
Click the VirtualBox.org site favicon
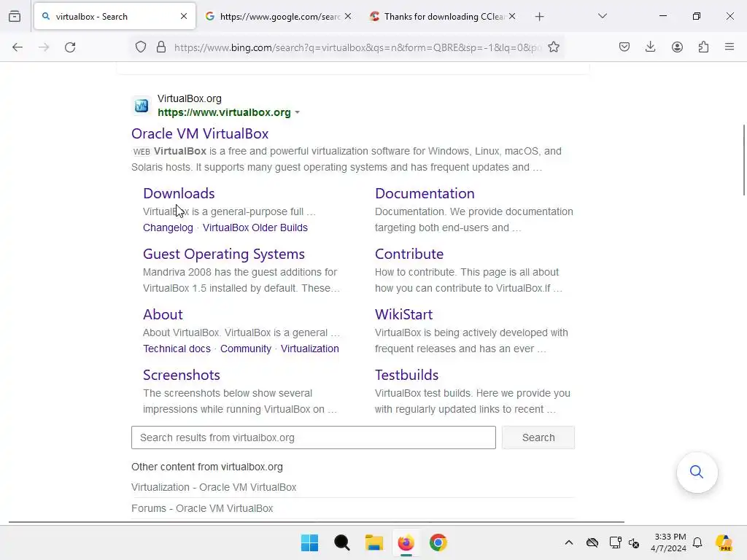142,105
